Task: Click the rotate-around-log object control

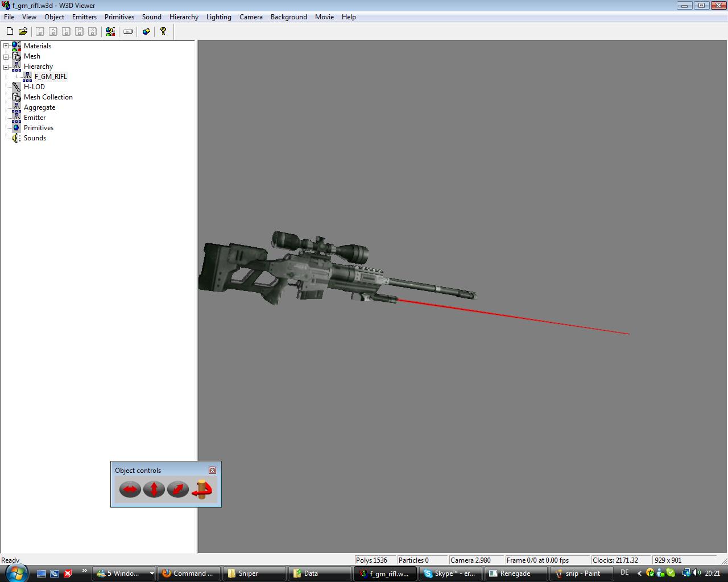Action: [202, 489]
